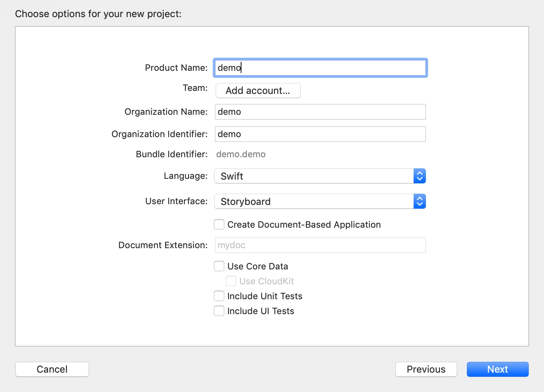
Task: Click the Product Name text field
Action: [x=320, y=68]
